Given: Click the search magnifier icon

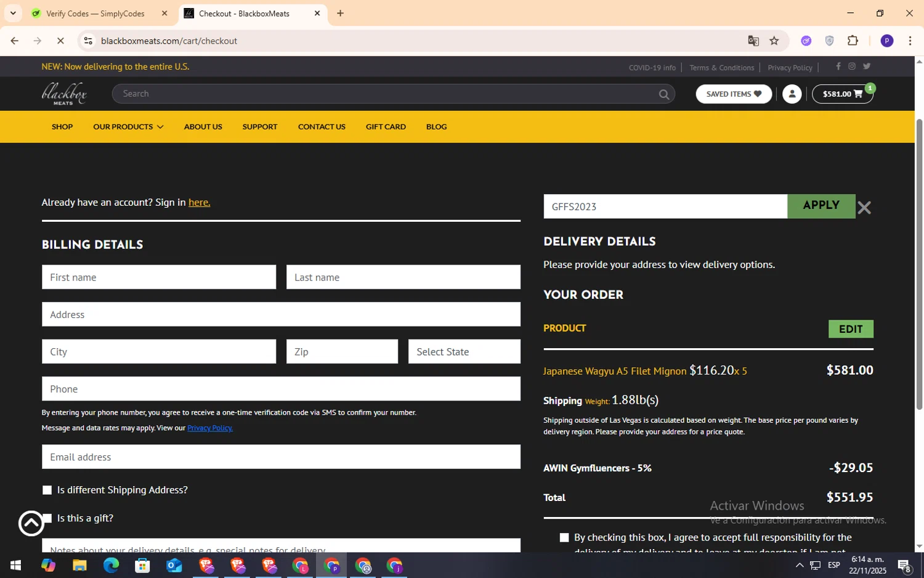Looking at the screenshot, I should (663, 94).
